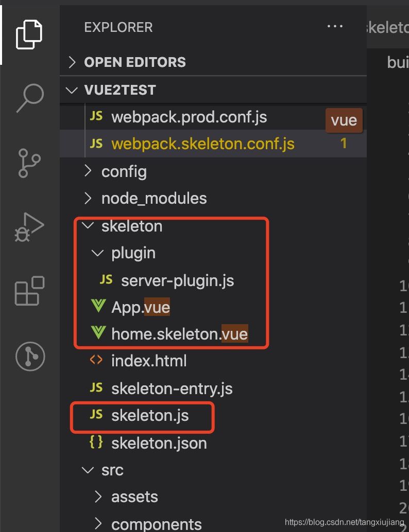The image size is (409, 532).
Task: Click the Explorer files icon
Action: [29, 33]
